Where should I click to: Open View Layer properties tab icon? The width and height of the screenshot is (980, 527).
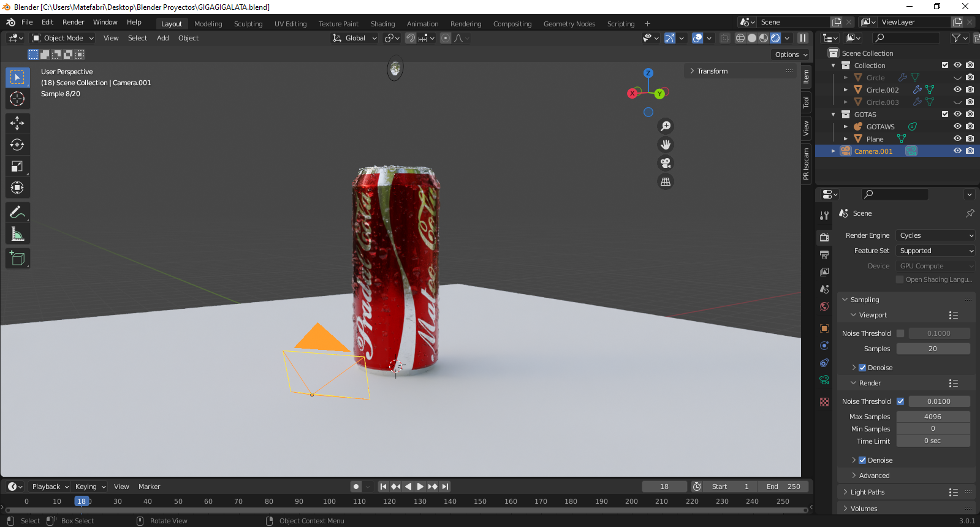click(824, 272)
